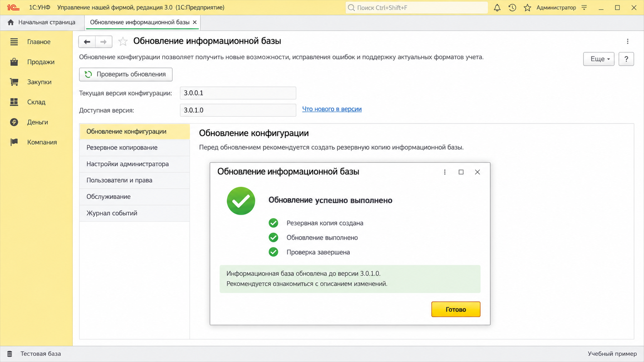Image resolution: width=644 pixels, height=362 pixels.
Task: Open Настройки администратора section
Action: (x=134, y=164)
